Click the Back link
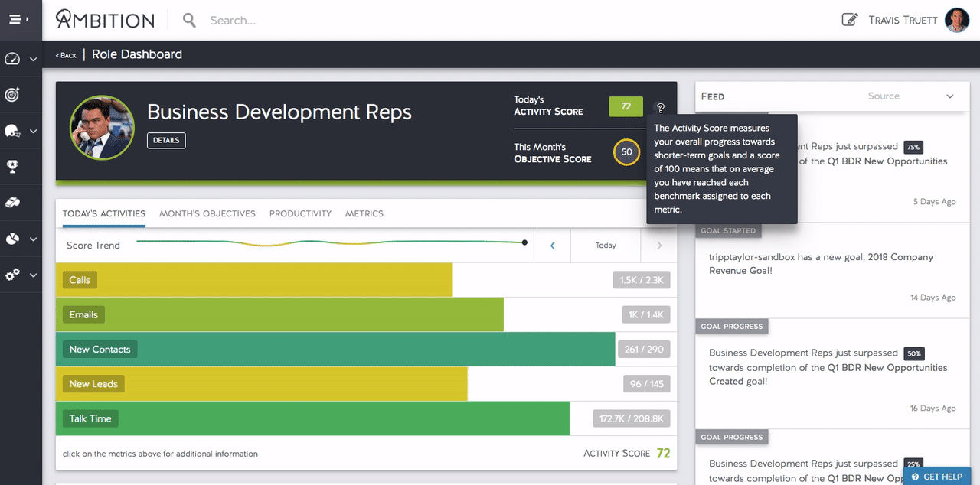This screenshot has height=485, width=980. click(x=66, y=55)
